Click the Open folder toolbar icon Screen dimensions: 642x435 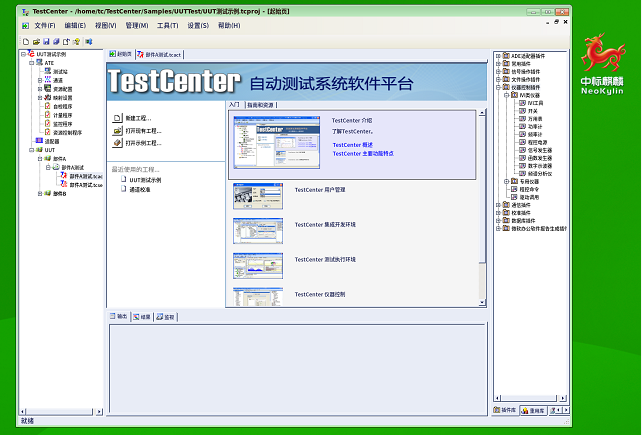[x=35, y=41]
